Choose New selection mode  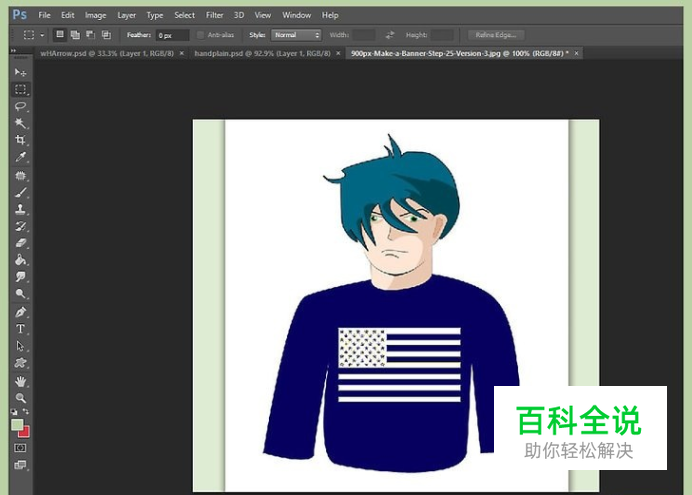click(60, 35)
